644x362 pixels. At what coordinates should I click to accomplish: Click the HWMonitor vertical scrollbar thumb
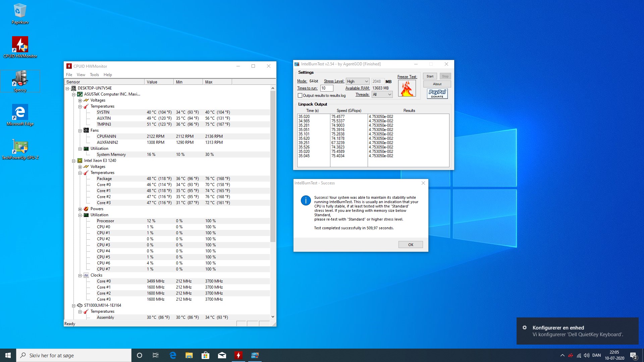pos(273,166)
